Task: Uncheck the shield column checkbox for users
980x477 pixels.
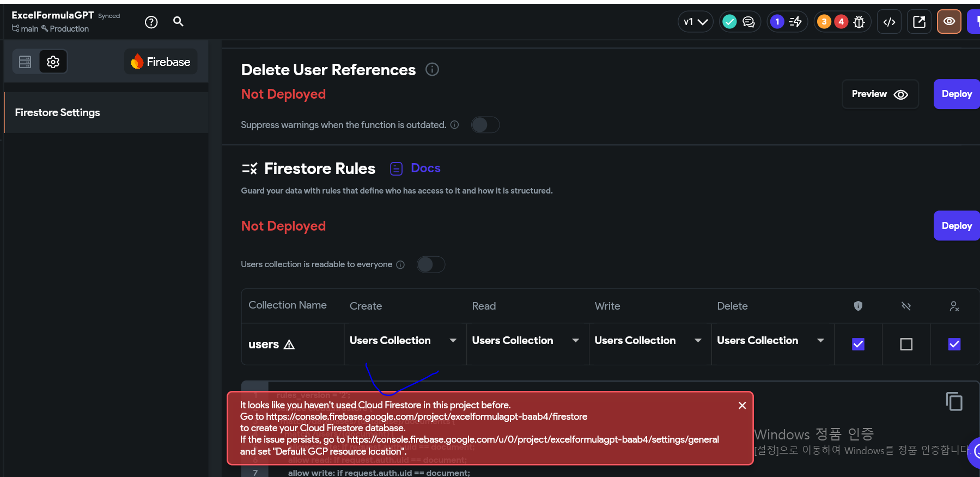Action: pyautogui.click(x=858, y=344)
